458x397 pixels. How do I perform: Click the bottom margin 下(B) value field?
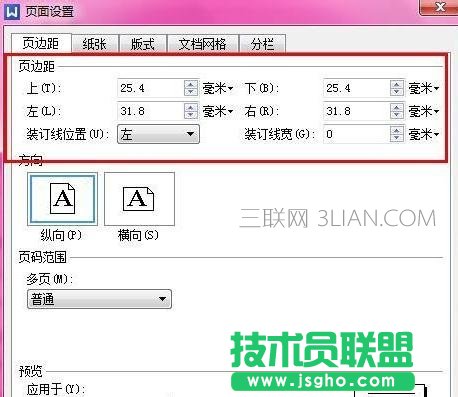point(356,88)
